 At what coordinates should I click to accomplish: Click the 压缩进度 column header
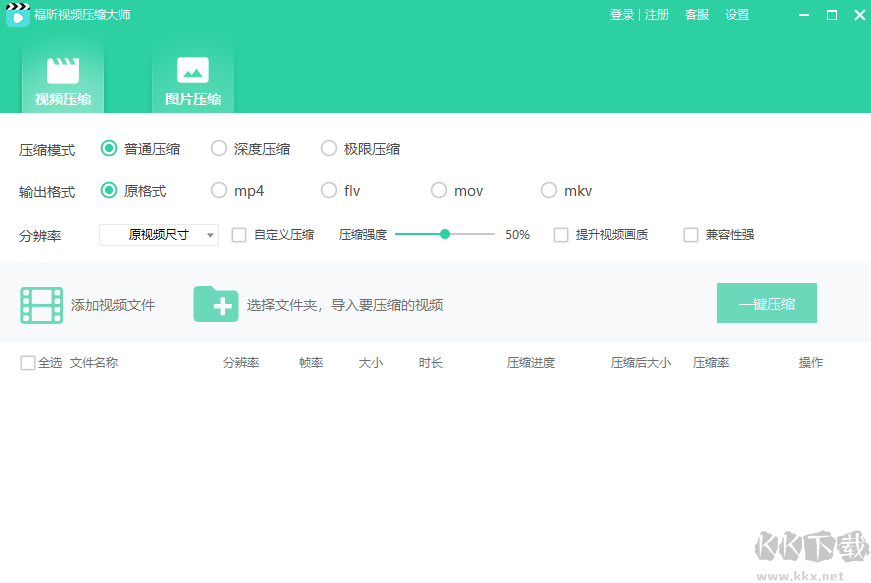coord(530,363)
